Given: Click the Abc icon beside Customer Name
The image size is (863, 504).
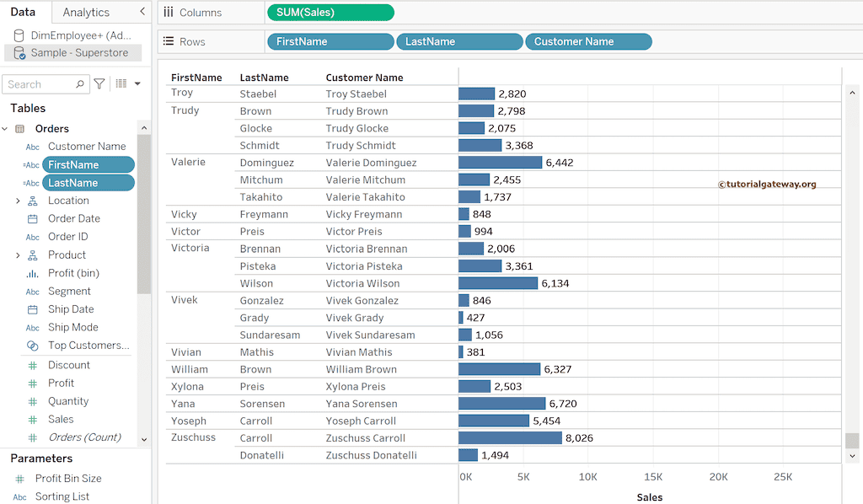Looking at the screenshot, I should [32, 146].
